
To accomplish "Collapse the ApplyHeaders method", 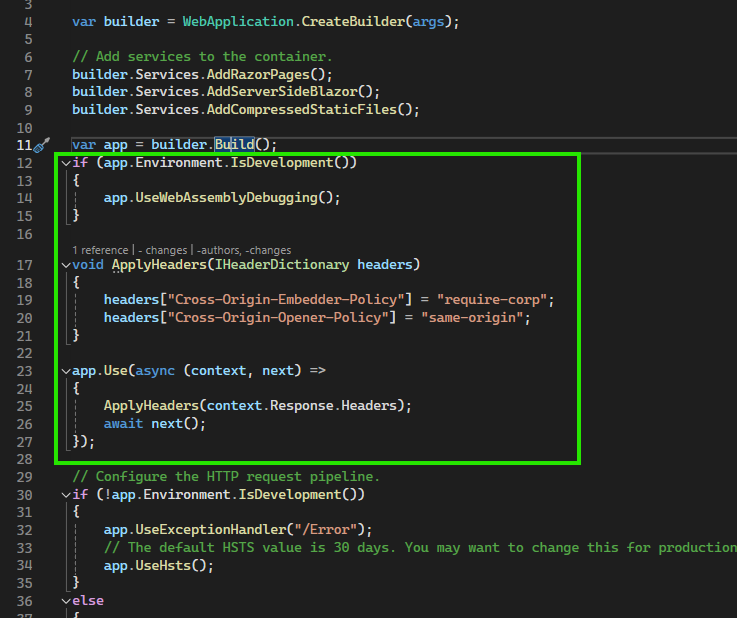I will click(x=66, y=266).
